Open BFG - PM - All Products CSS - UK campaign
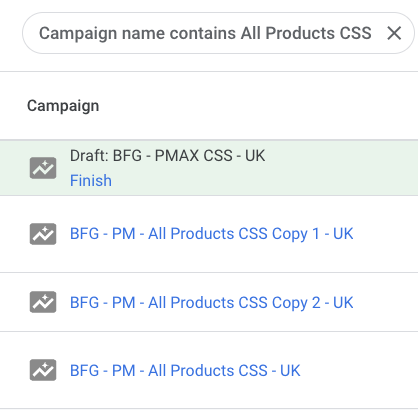Screen dimensions: 418x410 point(185,371)
